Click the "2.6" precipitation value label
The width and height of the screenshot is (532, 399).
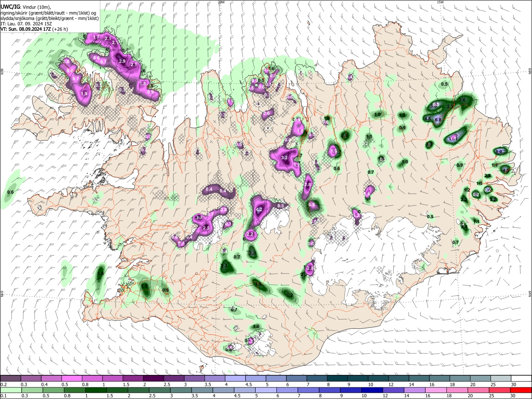pos(462,100)
